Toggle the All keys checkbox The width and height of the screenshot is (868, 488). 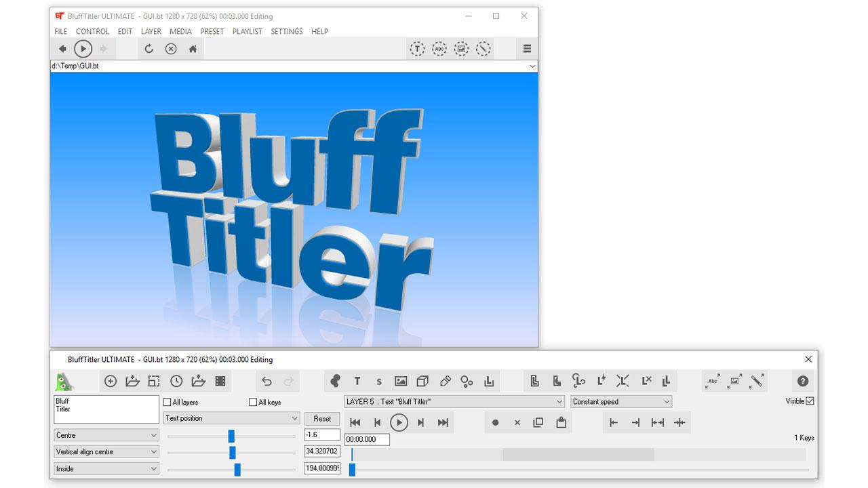pyautogui.click(x=253, y=402)
